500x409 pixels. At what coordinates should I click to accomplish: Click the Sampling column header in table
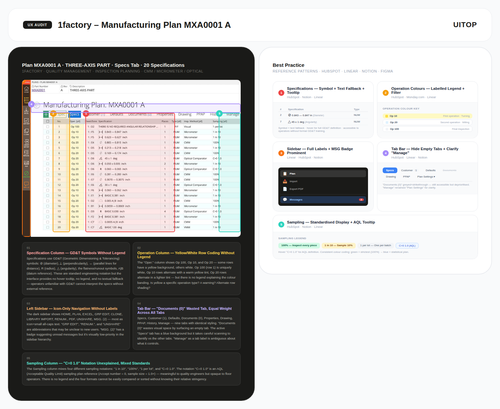[x=220, y=121]
